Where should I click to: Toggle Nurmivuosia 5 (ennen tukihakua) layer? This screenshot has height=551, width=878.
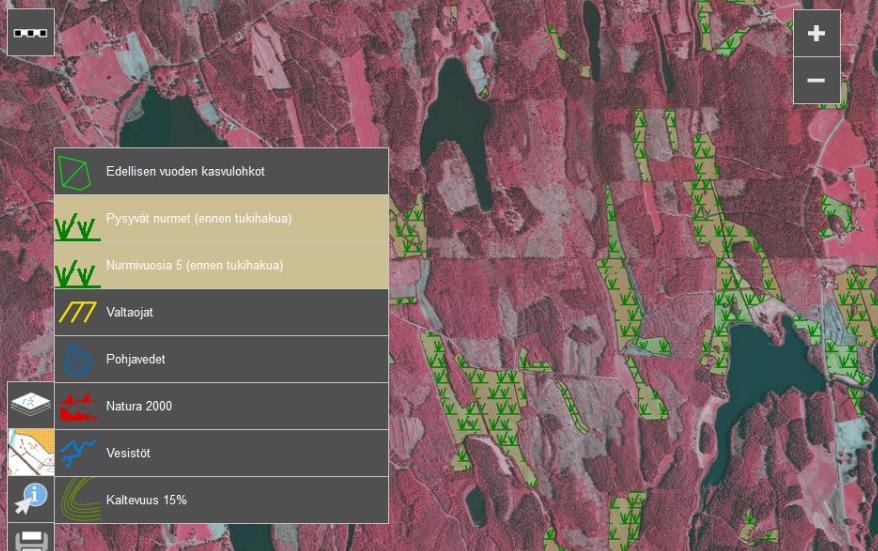pos(221,265)
